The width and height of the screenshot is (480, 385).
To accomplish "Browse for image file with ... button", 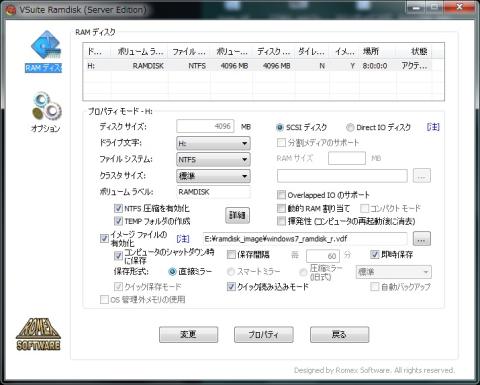I will click(422, 239).
